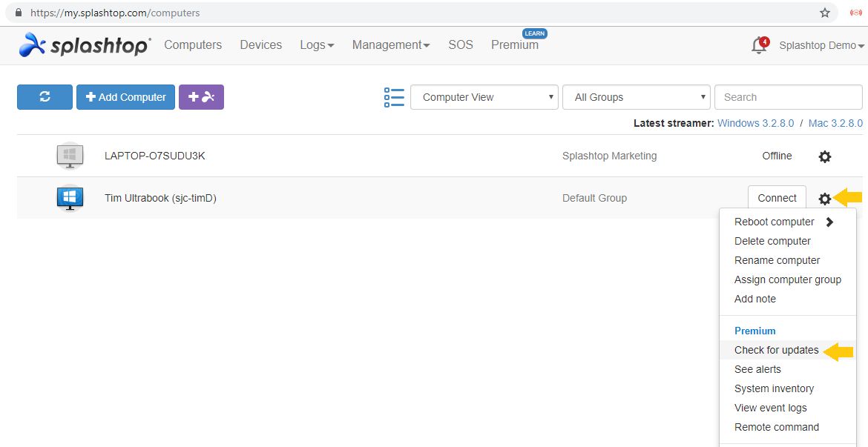Choose Rename computer from the menu

(x=777, y=259)
